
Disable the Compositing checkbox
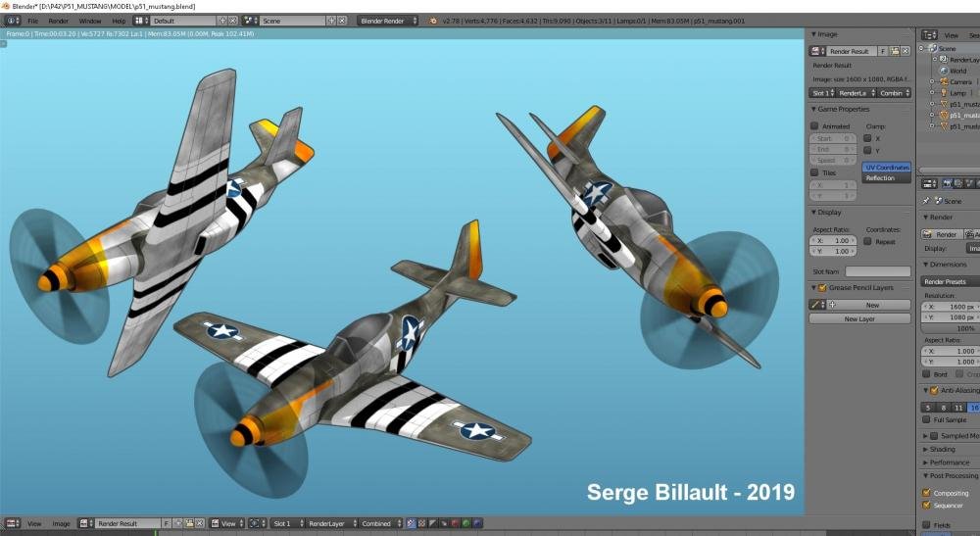click(x=926, y=493)
